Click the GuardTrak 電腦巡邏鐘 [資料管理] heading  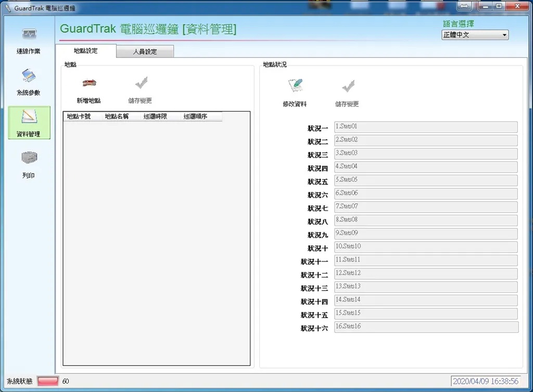click(x=148, y=29)
